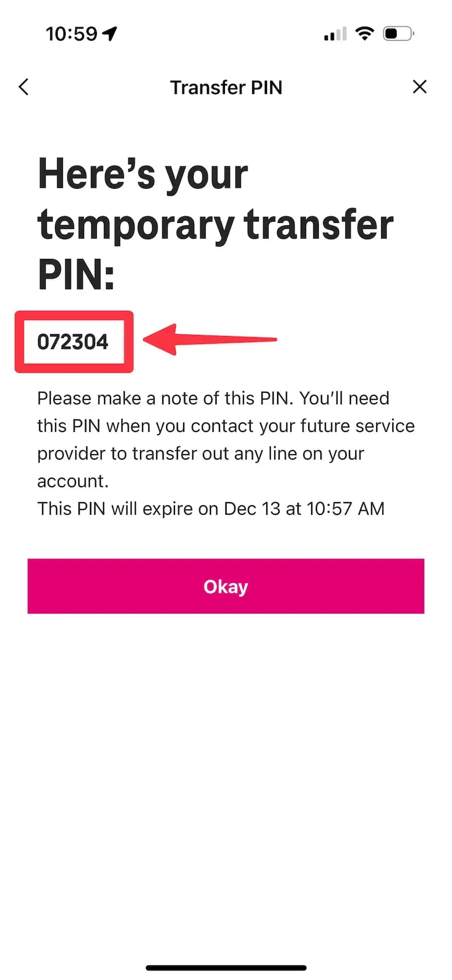Tap the cellular signal strength icon
Image resolution: width=452 pixels, height=980 pixels.
[x=334, y=33]
